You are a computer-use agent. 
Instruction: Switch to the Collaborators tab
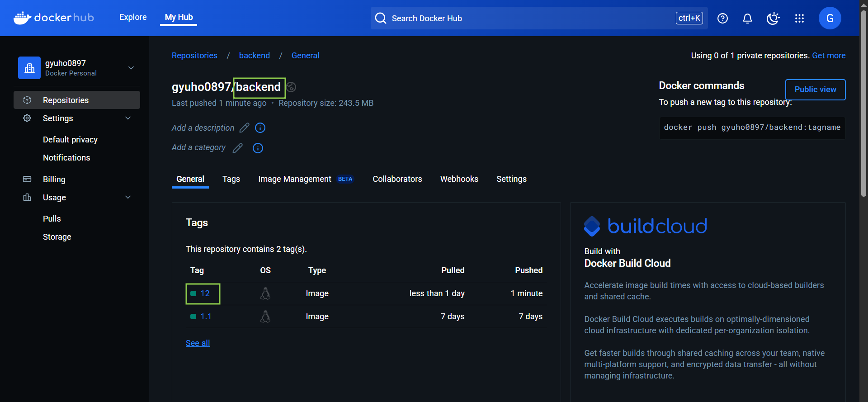[397, 179]
